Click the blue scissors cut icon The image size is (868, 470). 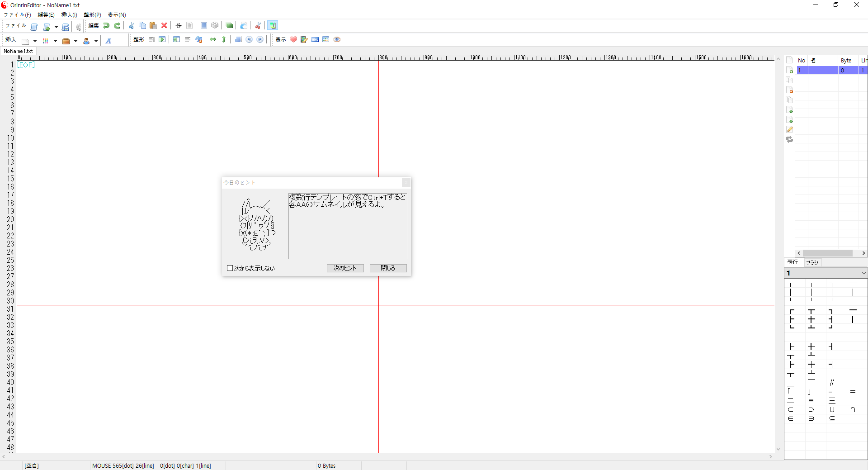(132, 26)
